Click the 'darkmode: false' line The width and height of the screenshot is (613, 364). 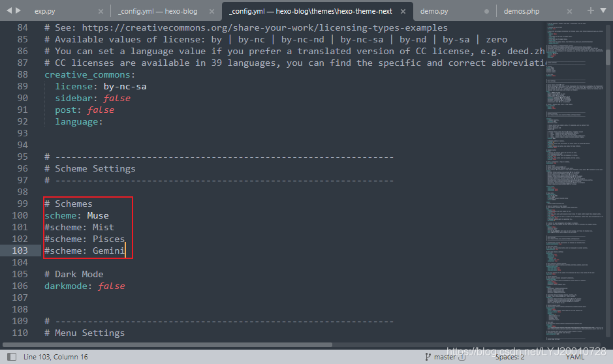(x=84, y=286)
